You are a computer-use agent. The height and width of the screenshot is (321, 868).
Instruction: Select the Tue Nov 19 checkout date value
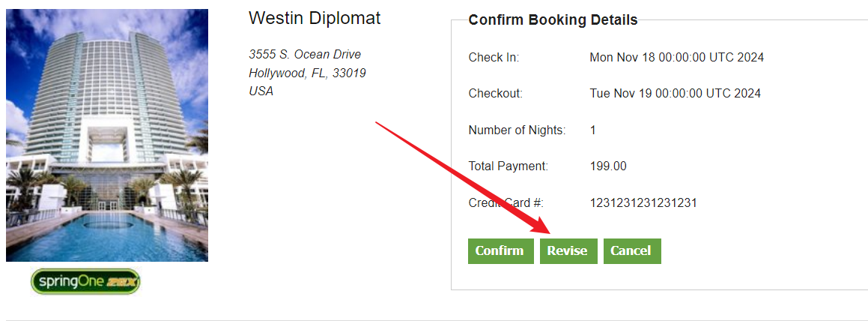click(675, 94)
